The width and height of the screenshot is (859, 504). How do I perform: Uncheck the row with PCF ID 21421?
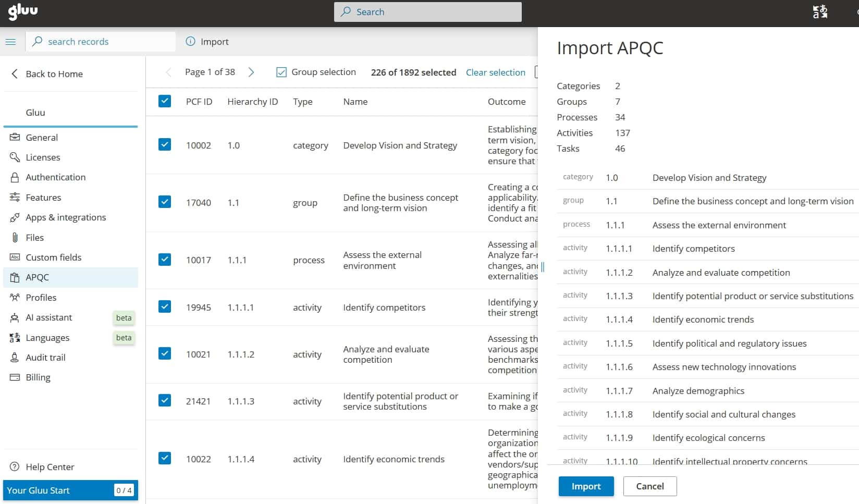click(165, 400)
